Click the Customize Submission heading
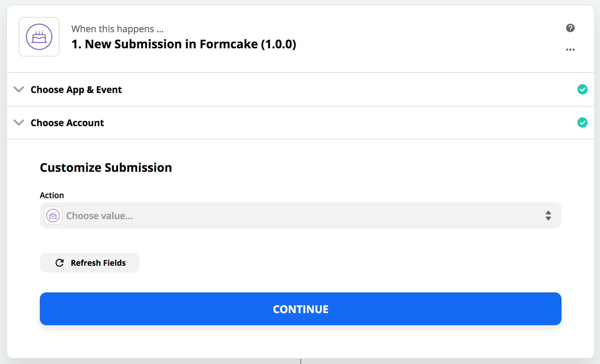 pyautogui.click(x=106, y=168)
